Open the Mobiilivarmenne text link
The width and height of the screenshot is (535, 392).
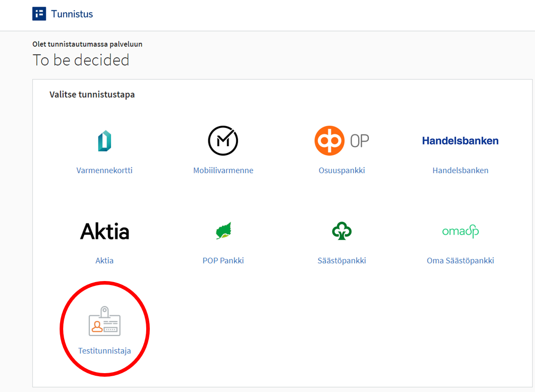point(223,171)
